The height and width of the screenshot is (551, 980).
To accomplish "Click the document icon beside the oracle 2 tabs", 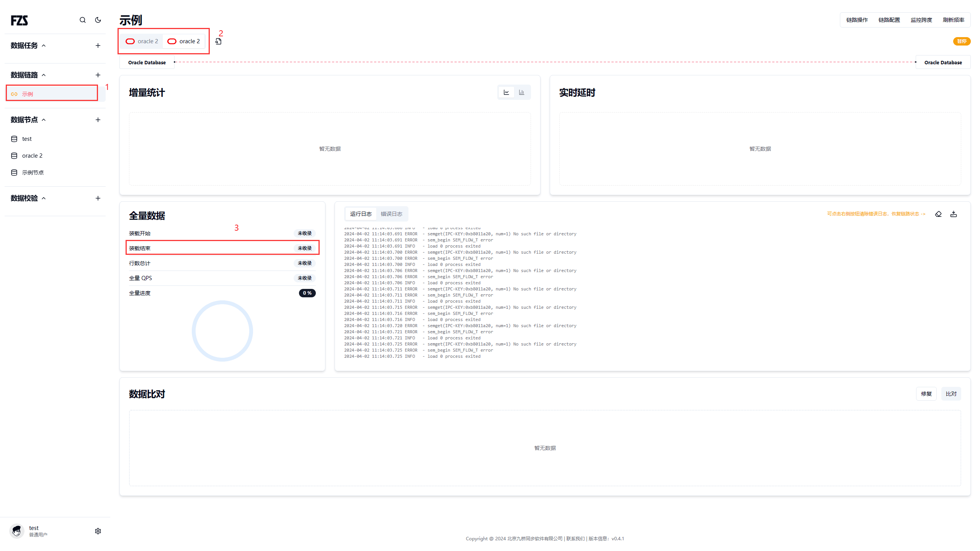I will pyautogui.click(x=218, y=41).
